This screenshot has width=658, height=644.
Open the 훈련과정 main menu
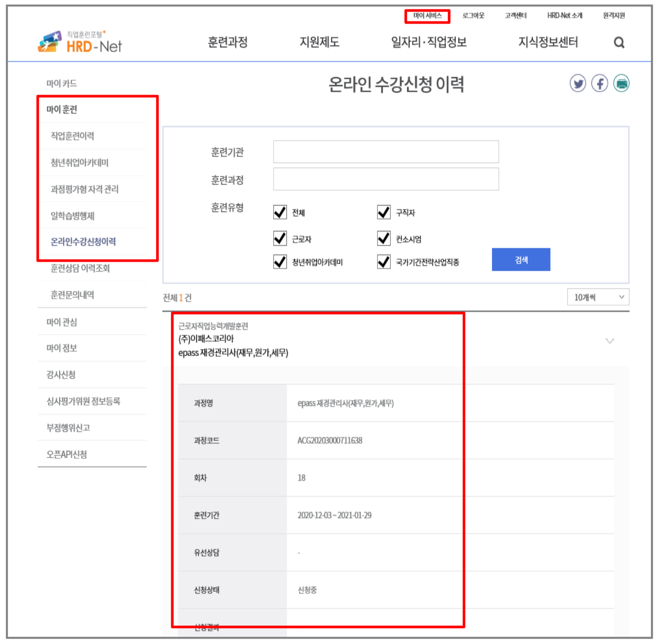(x=228, y=42)
